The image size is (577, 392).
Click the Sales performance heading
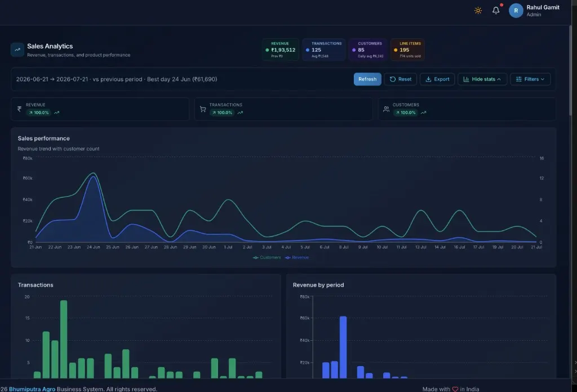[x=43, y=138]
